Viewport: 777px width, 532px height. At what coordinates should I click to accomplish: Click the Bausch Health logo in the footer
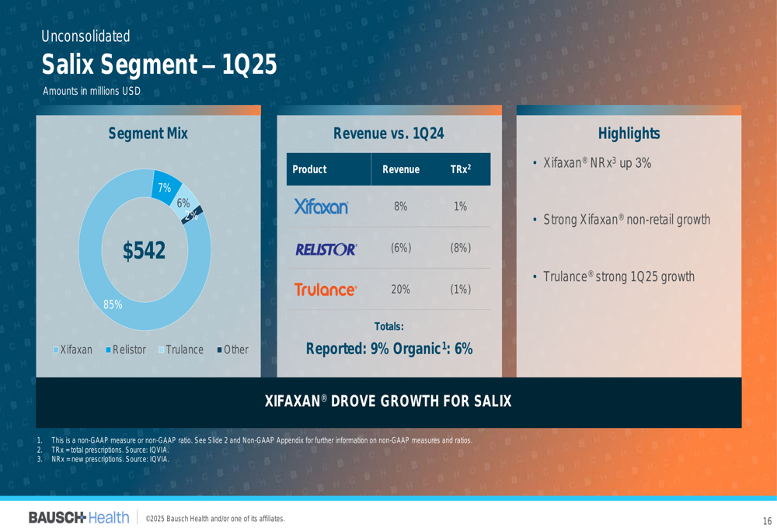tap(78, 518)
